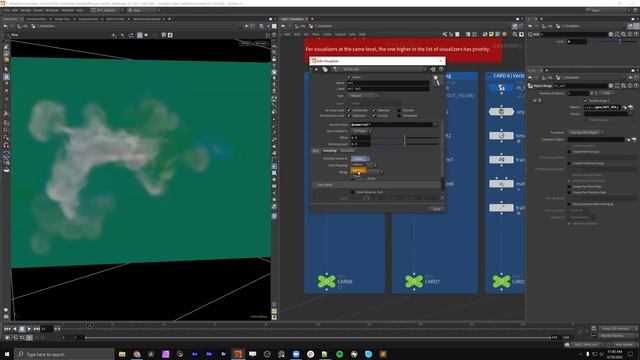Image resolution: width=640 pixels, height=360 pixels.
Task: Enable Create Per-Point Path checkbox
Action: tap(569, 187)
